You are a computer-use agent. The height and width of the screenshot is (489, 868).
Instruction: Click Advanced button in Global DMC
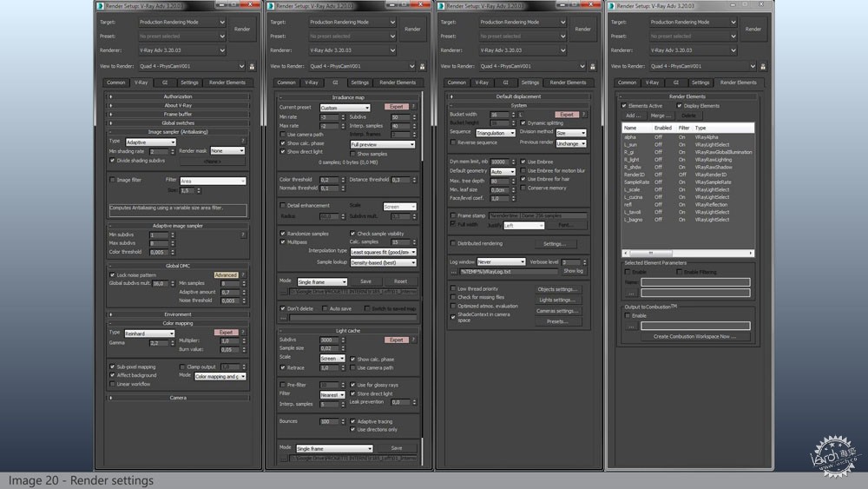226,274
